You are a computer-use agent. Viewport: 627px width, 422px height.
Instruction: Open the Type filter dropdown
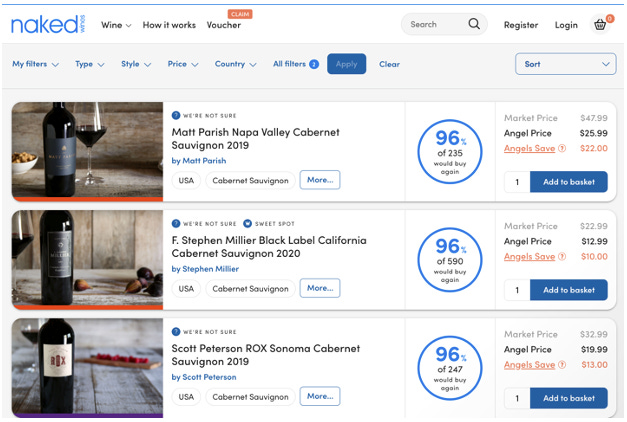pyautogui.click(x=90, y=64)
